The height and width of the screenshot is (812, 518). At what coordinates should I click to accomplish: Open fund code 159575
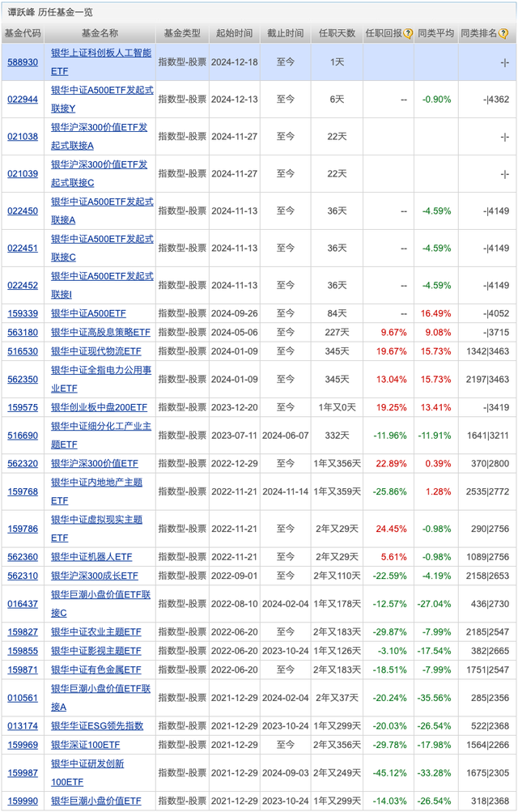(23, 407)
